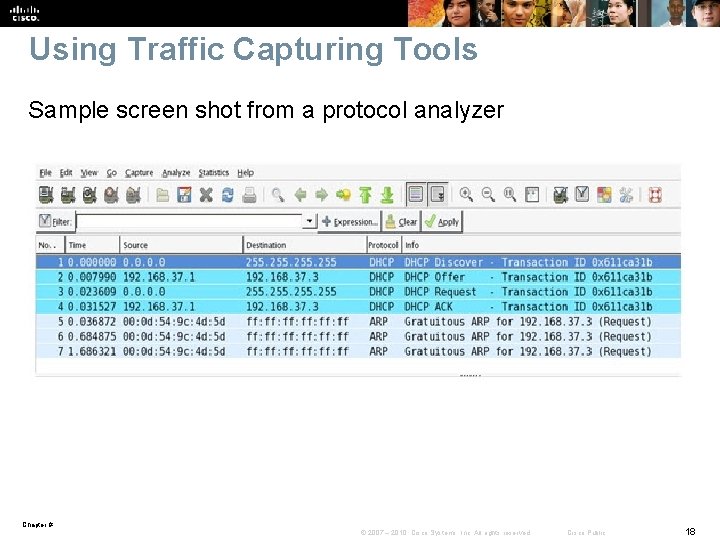Select packet 1 DHCP Discover row
Viewport: 720px width, 540px height.
[358, 262]
